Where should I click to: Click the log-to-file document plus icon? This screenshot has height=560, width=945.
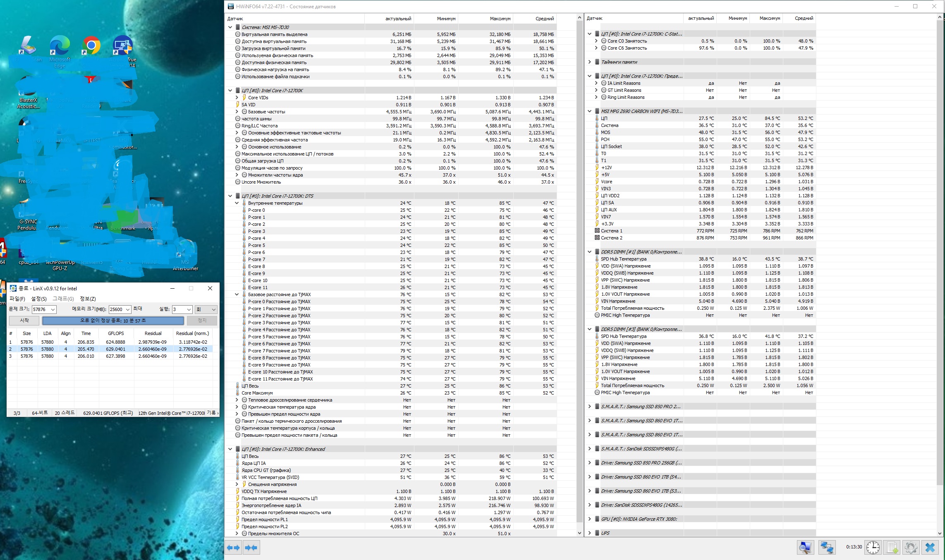tap(892, 548)
